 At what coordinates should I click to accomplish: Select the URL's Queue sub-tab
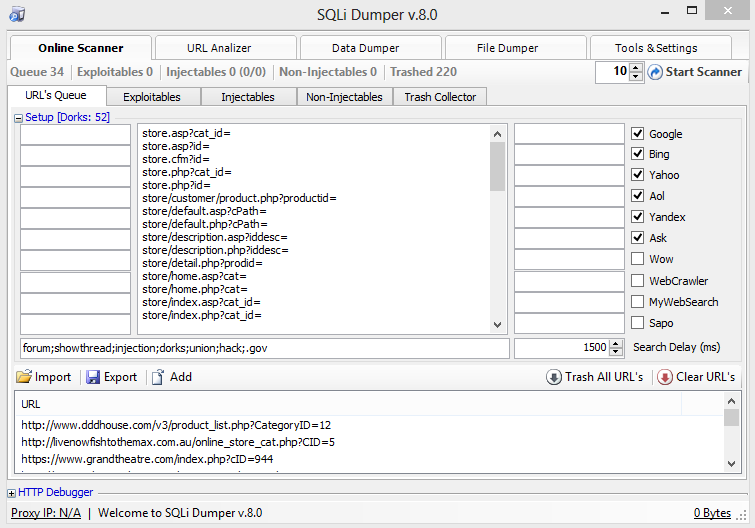[56, 95]
